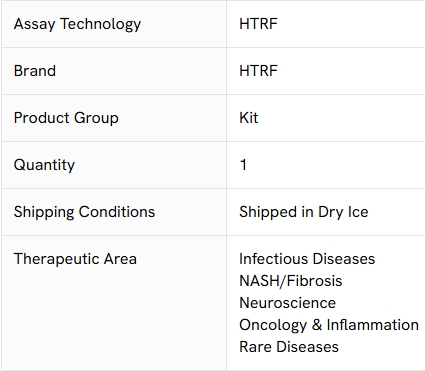The width and height of the screenshot is (425, 371).
Task: Select the Kit value
Action: [x=249, y=118]
